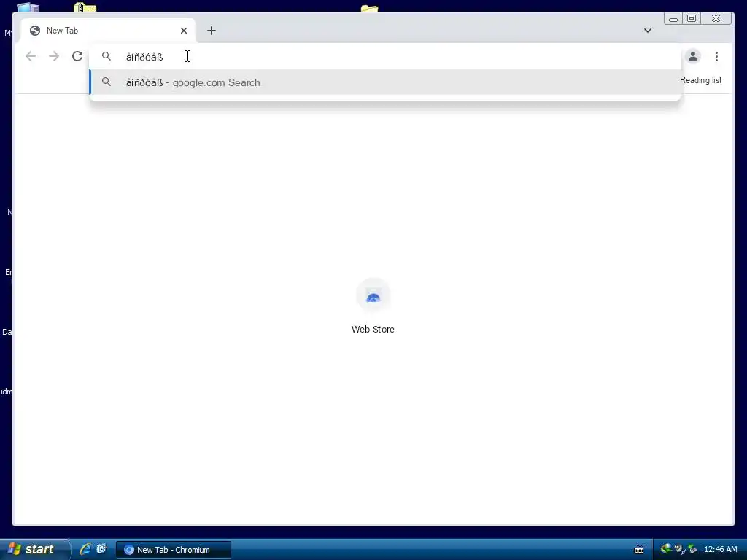Image resolution: width=747 pixels, height=560 pixels.
Task: Maximize the Chromium window
Action: pyautogui.click(x=692, y=18)
